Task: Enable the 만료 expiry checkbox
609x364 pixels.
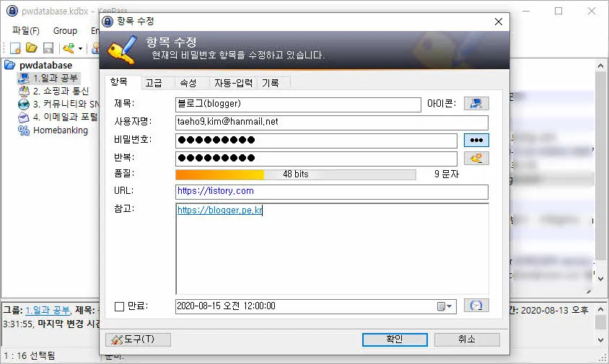Action: coord(119,306)
